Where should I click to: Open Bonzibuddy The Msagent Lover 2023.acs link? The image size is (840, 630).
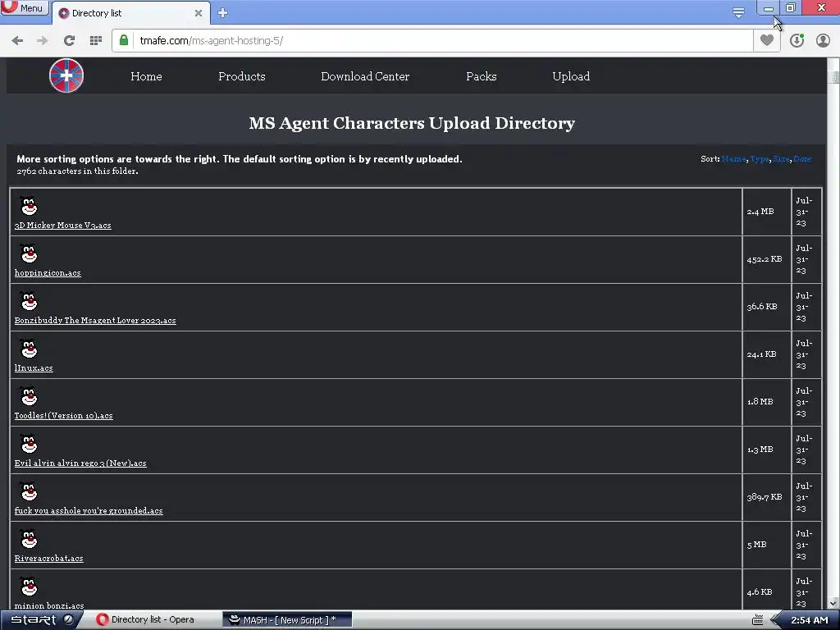(95, 321)
